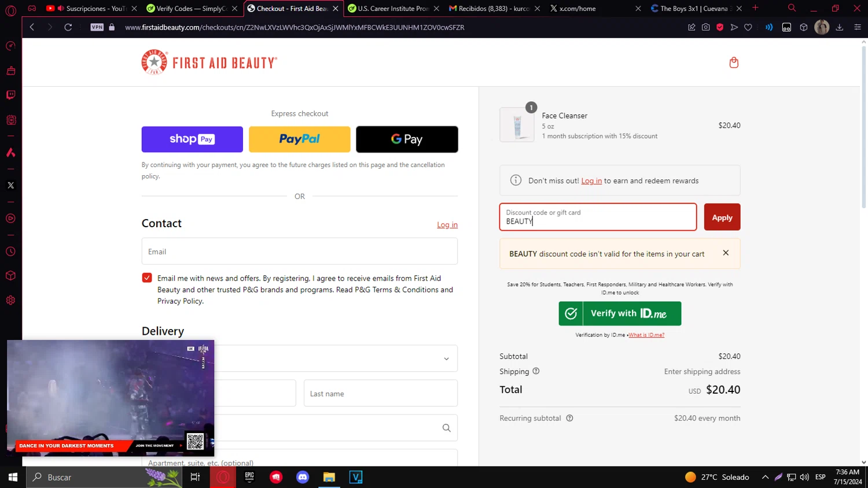Viewport: 868px width, 488px height.
Task: Expand the country dropdown chevron
Action: point(446,359)
